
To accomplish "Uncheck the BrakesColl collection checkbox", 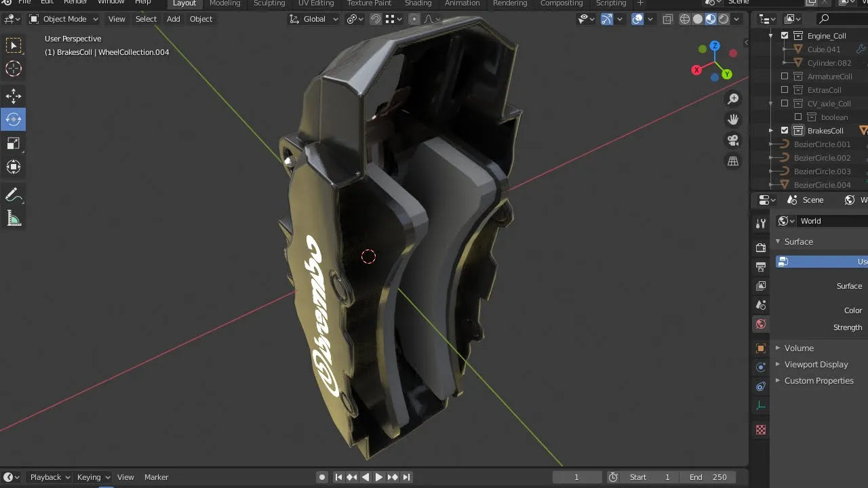I will point(785,131).
